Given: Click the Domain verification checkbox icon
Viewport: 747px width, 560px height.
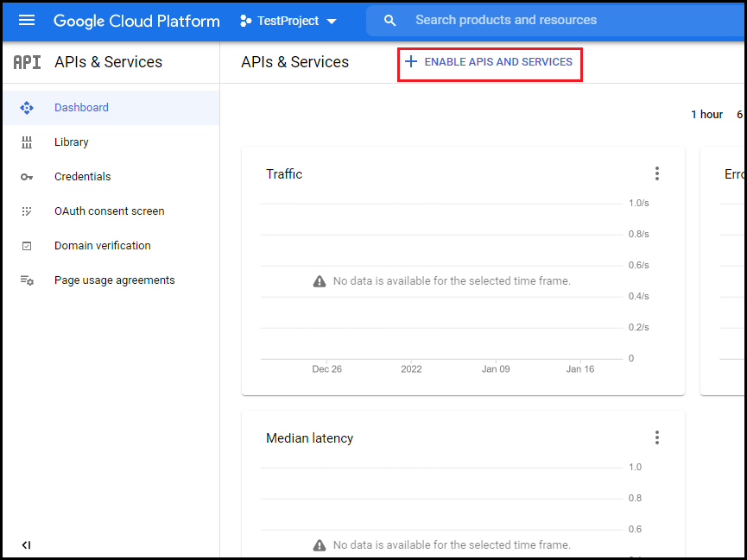Looking at the screenshot, I should pos(27,246).
